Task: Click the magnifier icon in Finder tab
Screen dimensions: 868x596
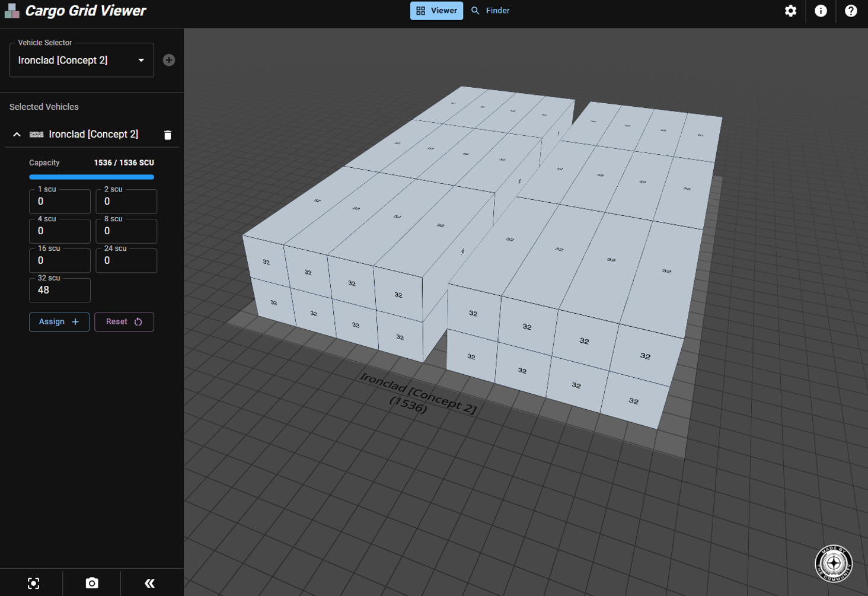Action: click(476, 11)
